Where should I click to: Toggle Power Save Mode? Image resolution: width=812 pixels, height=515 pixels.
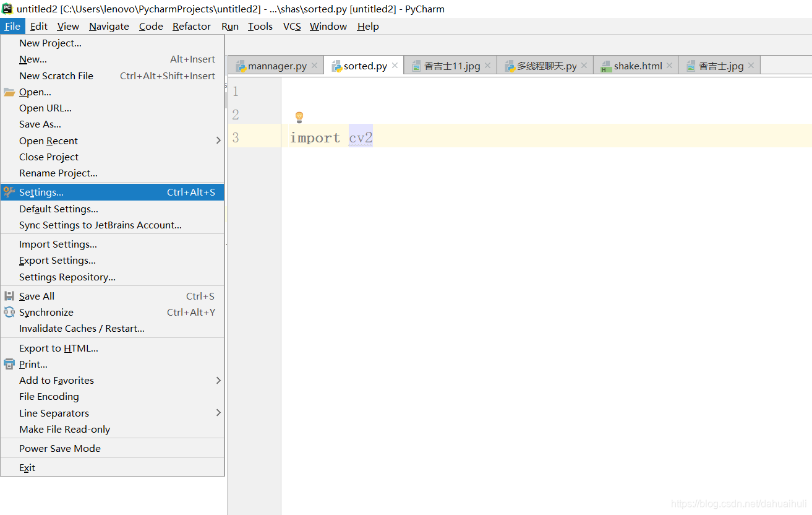112,448
